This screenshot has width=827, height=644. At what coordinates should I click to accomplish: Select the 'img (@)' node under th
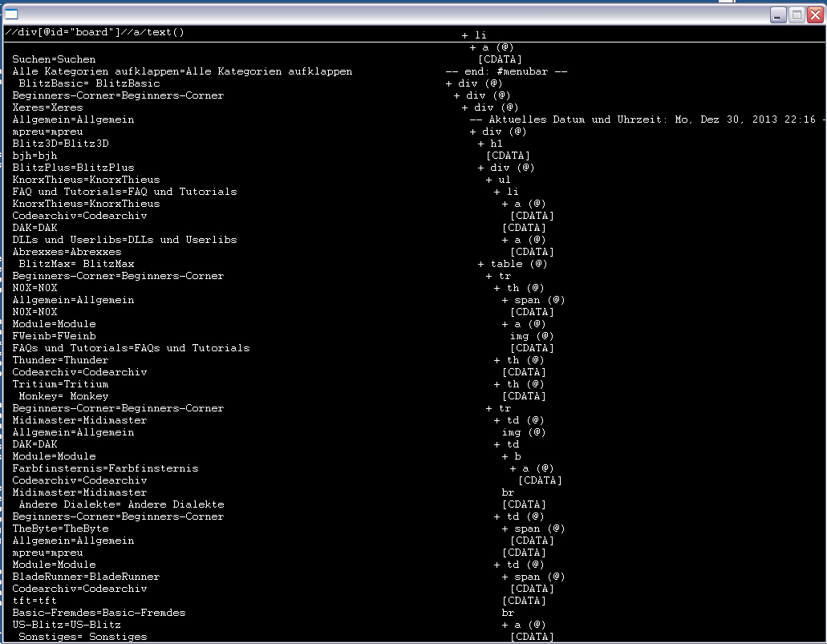[532, 336]
